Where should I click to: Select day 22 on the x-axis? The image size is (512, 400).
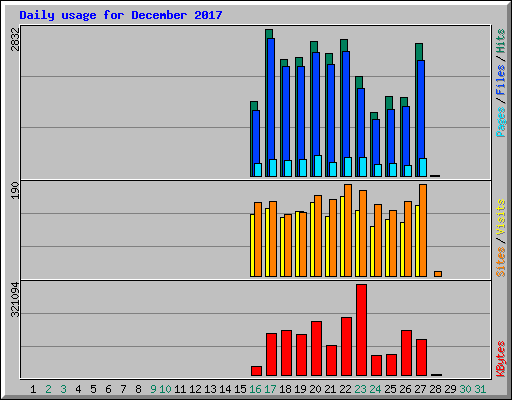(345, 389)
